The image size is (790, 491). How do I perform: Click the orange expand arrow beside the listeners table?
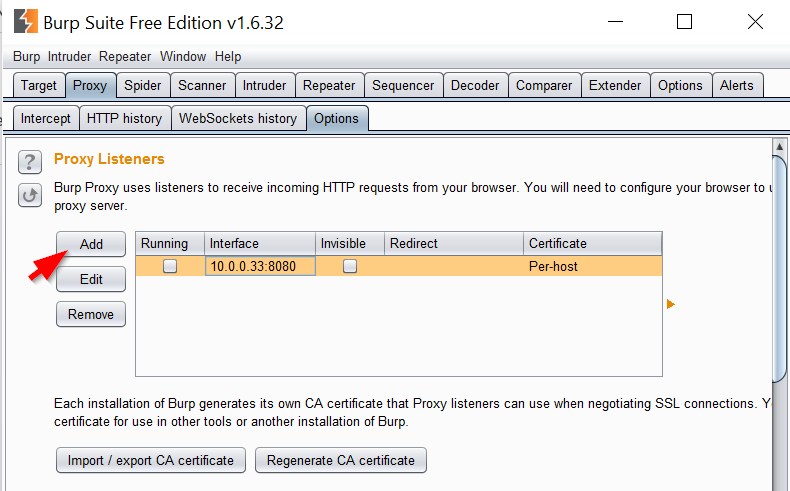[x=671, y=304]
